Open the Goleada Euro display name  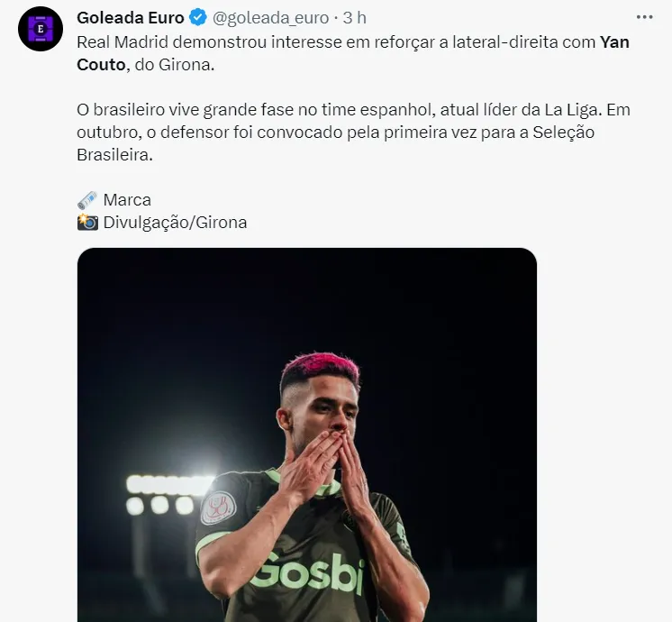[x=131, y=18]
